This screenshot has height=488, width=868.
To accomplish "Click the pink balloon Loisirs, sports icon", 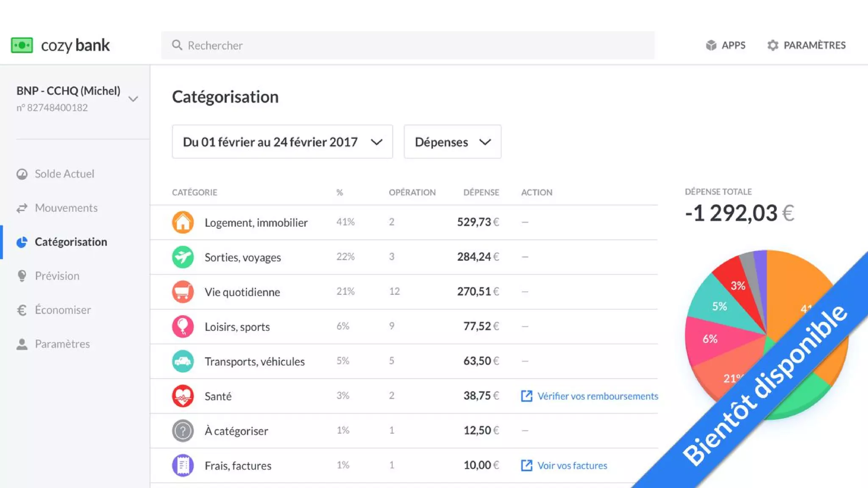I will pos(183,326).
